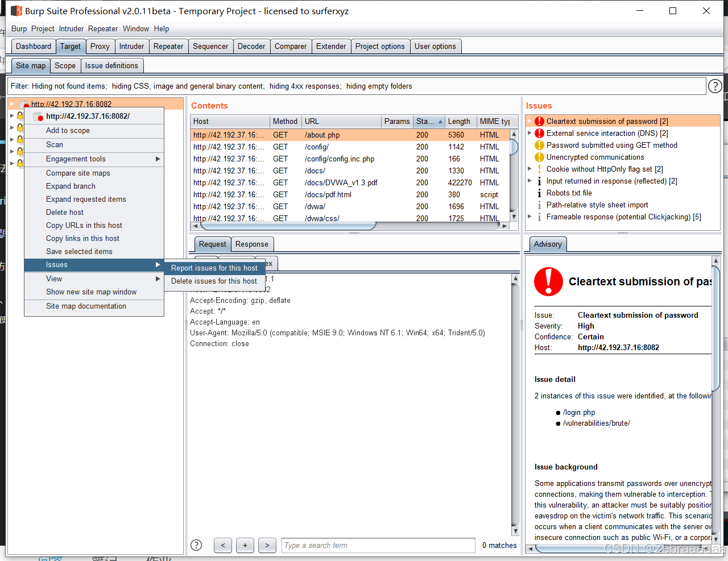This screenshot has height=561, width=728.
Task: Expand Cookie without HttpOnly flag set issue
Action: coord(530,169)
